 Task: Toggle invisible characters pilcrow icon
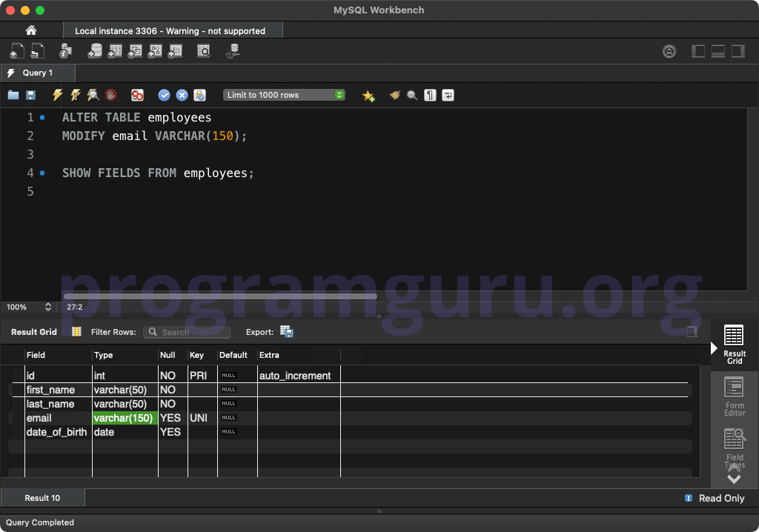(x=430, y=95)
